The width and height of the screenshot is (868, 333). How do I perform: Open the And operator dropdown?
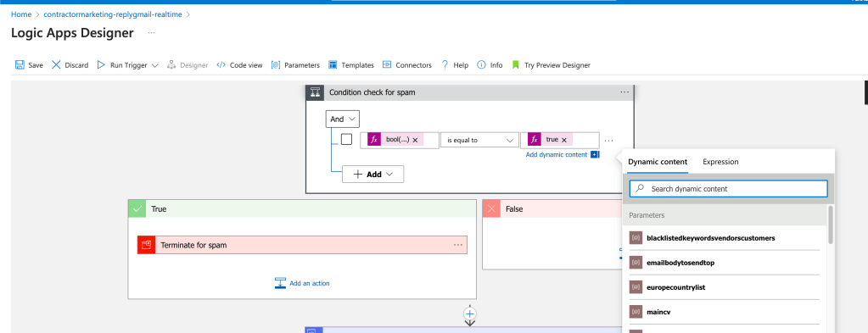[x=343, y=119]
